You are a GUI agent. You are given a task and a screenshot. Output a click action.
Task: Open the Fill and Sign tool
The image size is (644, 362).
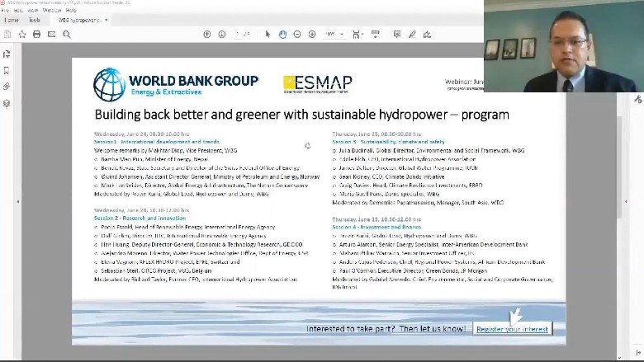pos(427,35)
